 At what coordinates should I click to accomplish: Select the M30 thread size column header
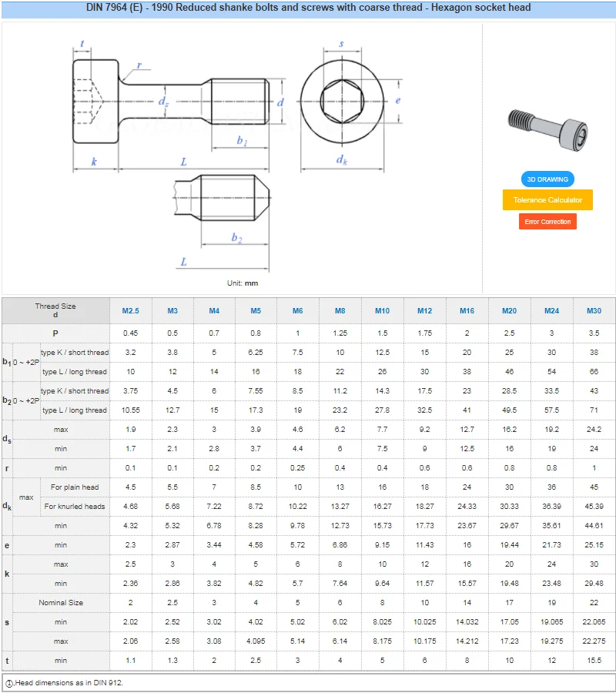pyautogui.click(x=593, y=311)
